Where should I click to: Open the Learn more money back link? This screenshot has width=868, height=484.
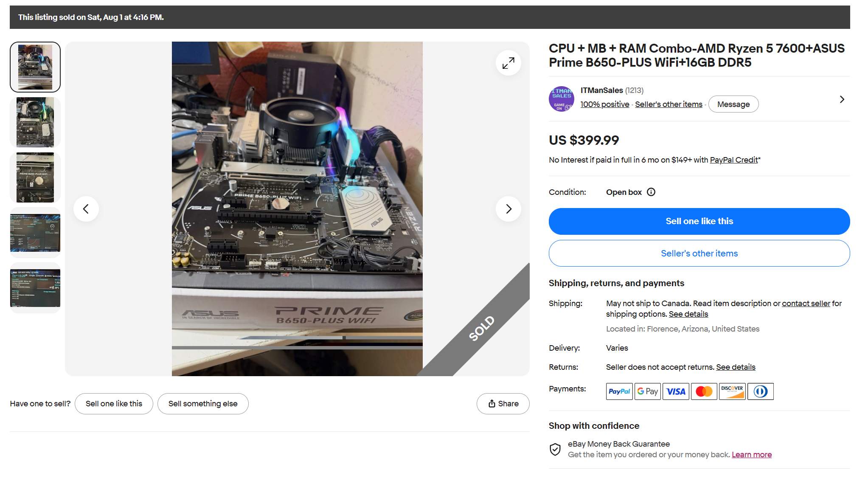point(751,455)
